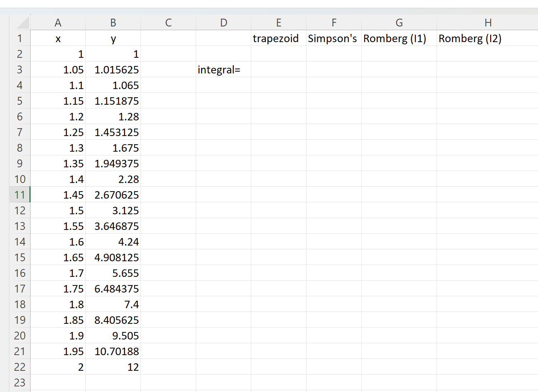The width and height of the screenshot is (538, 392).
Task: Click the cell showing 10.70188
Action: point(113,351)
